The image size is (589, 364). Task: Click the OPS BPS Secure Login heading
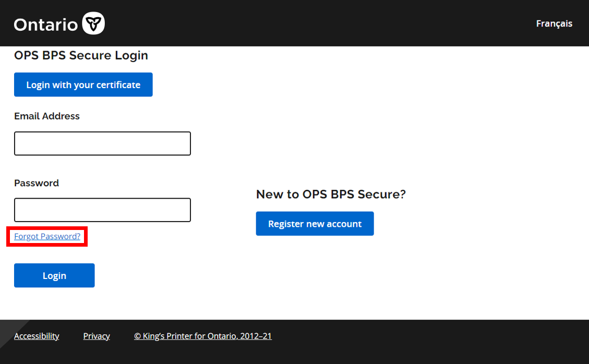click(x=81, y=55)
